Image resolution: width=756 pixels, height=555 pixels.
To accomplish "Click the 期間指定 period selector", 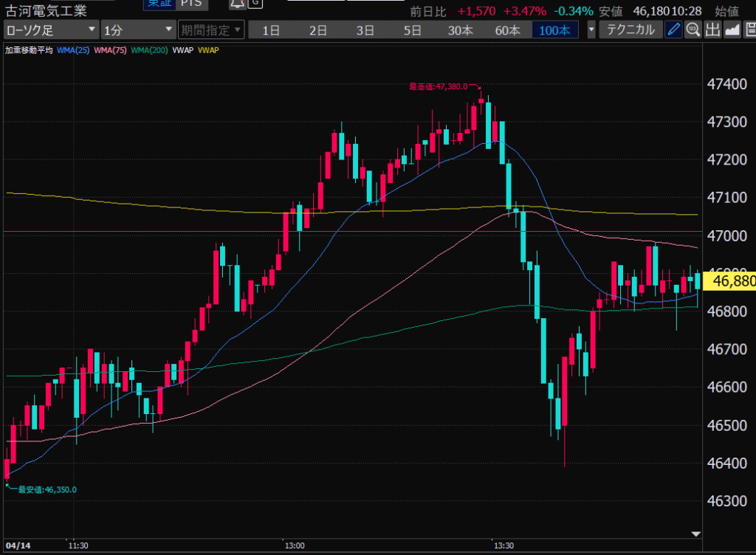I will 210,30.
